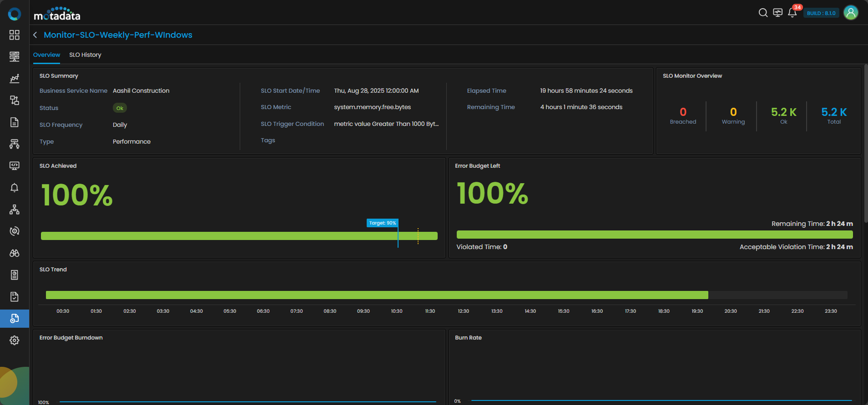Open the checklist document icon in sidebar
The image size is (868, 405).
click(x=15, y=297)
